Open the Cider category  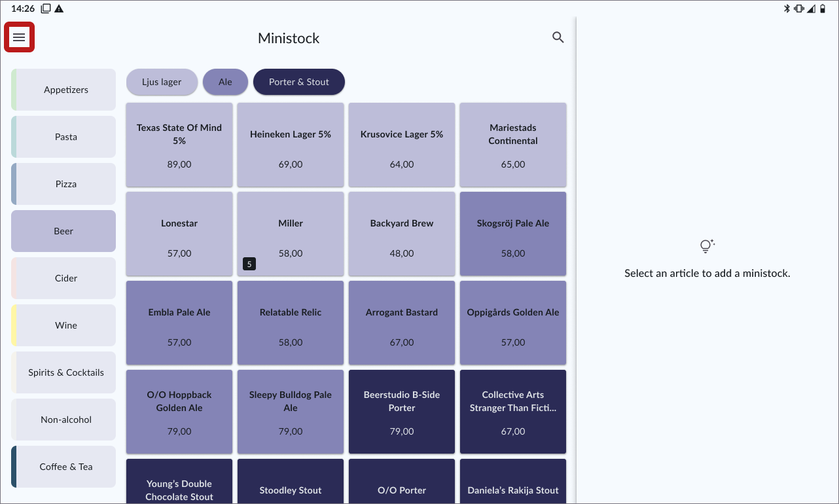(x=63, y=278)
